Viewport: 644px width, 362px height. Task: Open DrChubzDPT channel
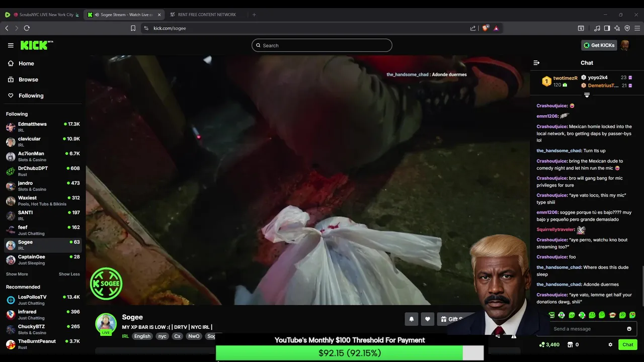(43, 171)
